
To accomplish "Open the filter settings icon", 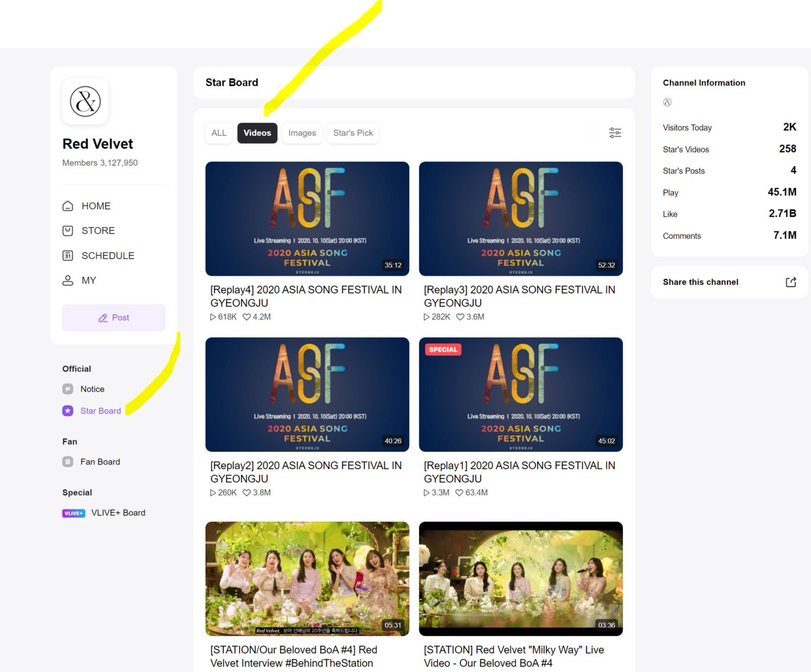I will [615, 133].
